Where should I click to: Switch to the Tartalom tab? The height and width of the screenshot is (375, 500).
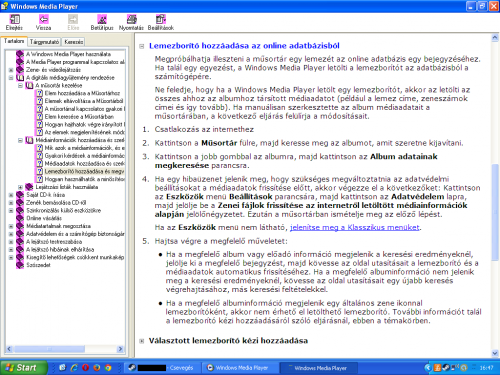tap(14, 41)
